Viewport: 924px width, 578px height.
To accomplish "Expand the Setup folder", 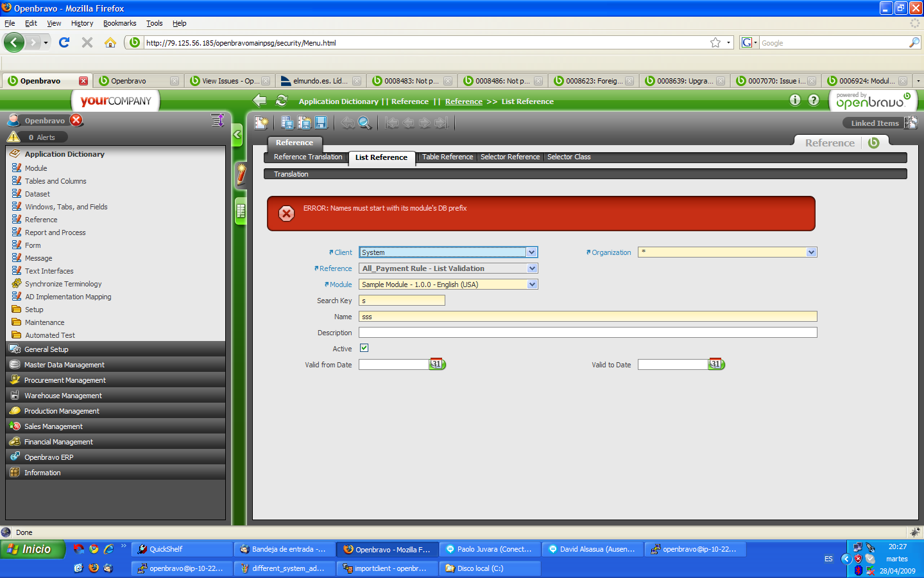I will [34, 310].
